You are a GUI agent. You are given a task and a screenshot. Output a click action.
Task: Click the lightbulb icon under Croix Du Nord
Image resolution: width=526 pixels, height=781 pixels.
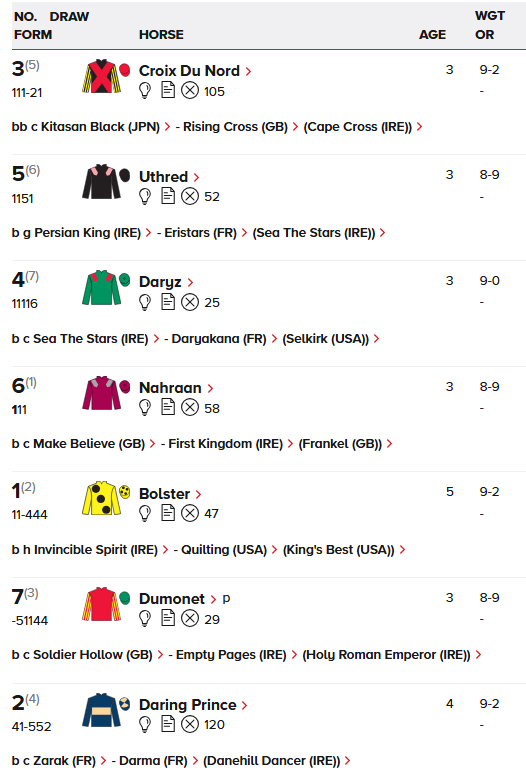click(x=144, y=91)
